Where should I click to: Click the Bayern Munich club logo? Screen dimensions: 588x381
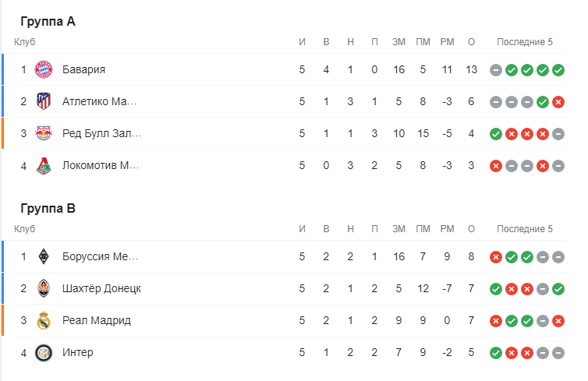tap(43, 69)
